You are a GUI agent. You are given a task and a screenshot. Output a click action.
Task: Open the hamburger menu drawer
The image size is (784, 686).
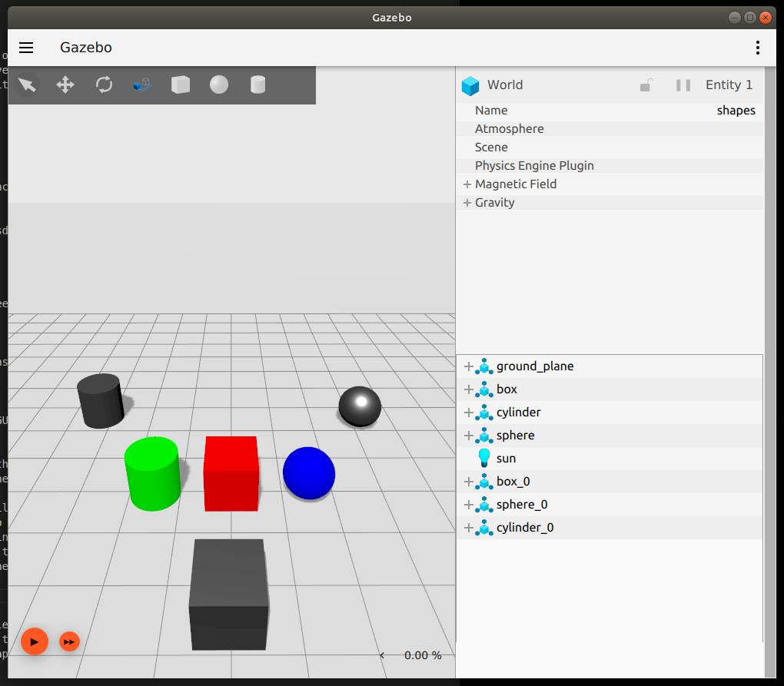coord(26,48)
